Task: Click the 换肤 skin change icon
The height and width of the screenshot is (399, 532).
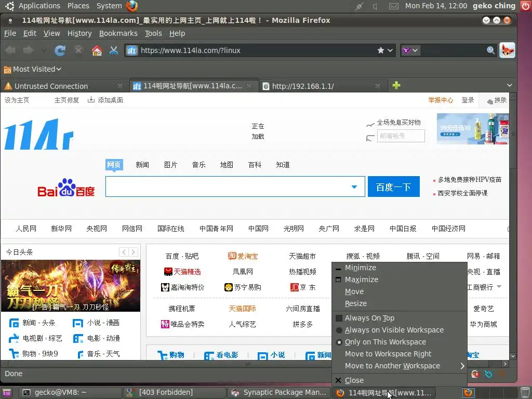Action: [496, 100]
